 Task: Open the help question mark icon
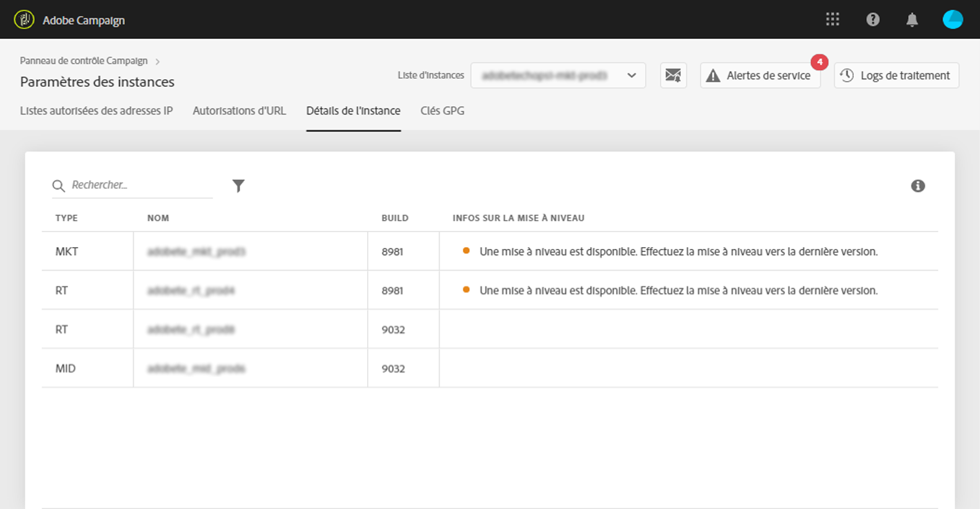(x=873, y=20)
